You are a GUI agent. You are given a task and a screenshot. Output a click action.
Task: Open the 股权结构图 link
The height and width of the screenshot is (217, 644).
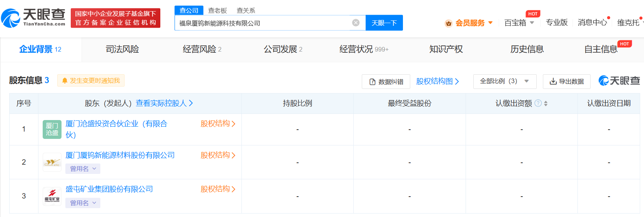coord(438,81)
